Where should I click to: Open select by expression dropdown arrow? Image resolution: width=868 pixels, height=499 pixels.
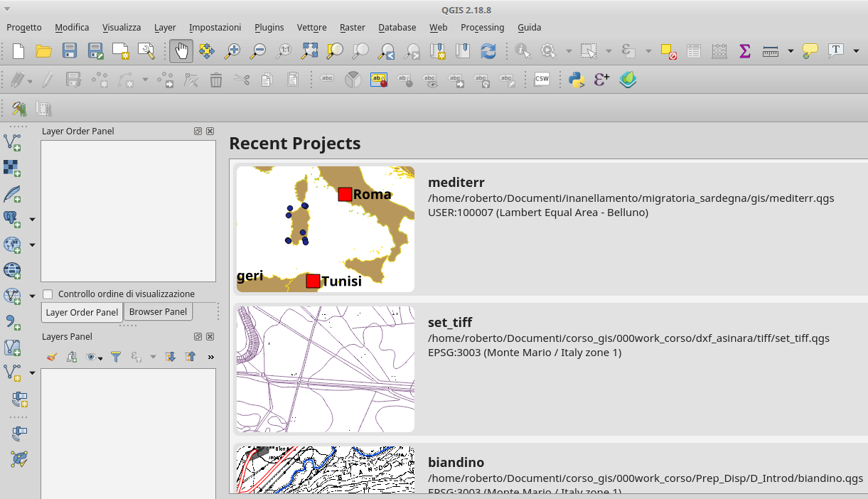[x=648, y=50]
